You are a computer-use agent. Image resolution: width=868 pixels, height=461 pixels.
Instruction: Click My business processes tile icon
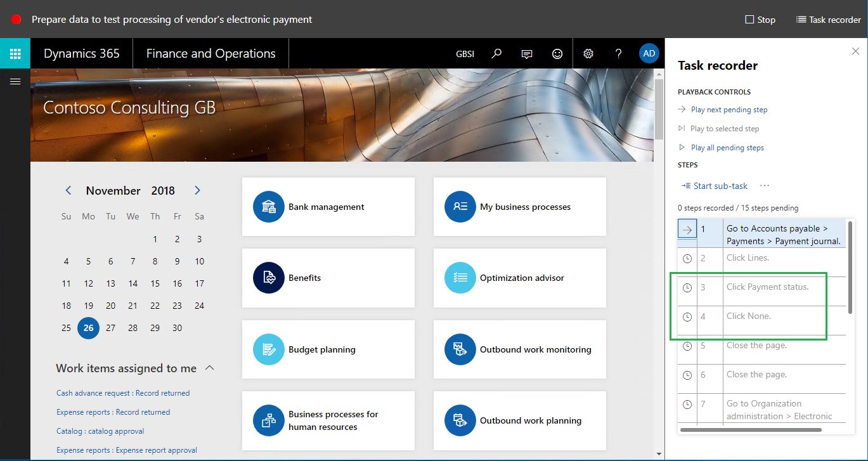[x=460, y=207]
